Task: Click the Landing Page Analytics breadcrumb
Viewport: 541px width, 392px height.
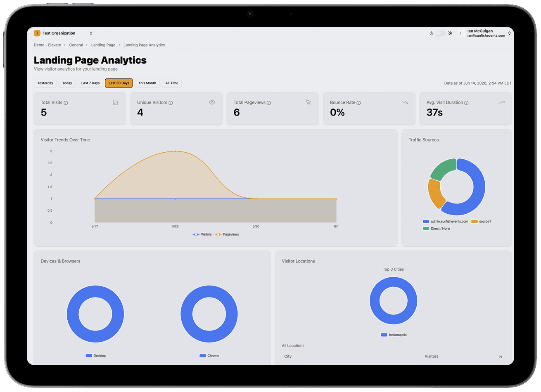Action: tap(144, 45)
